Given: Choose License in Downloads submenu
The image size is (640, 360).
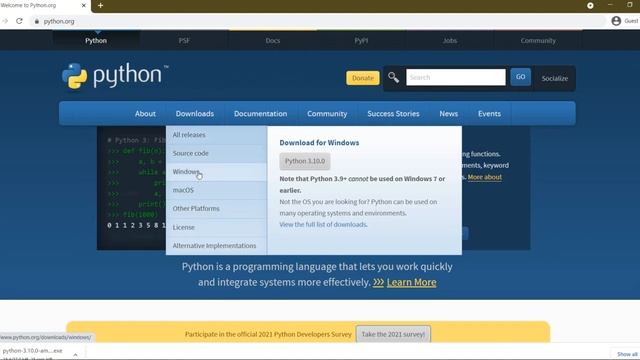Looking at the screenshot, I should tap(216, 227).
